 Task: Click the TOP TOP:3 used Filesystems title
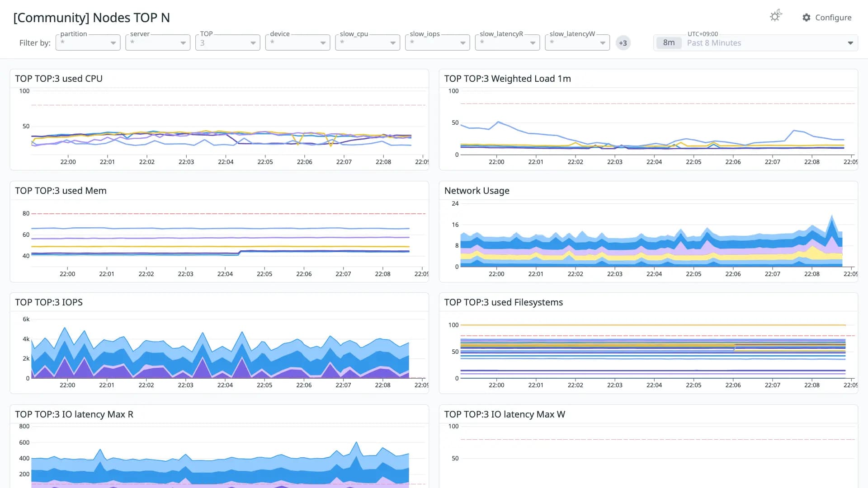pos(503,302)
